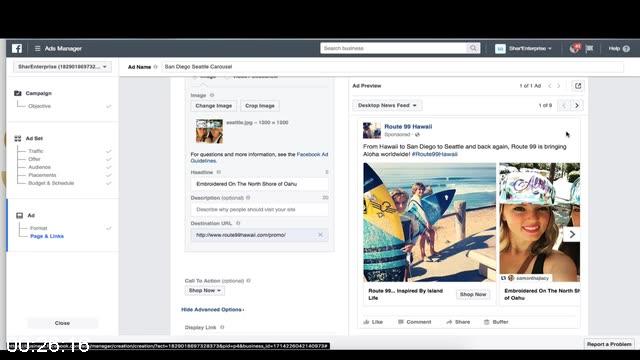Image resolution: width=640 pixels, height=360 pixels.
Task: Select Format under Ad section
Action: click(38, 228)
